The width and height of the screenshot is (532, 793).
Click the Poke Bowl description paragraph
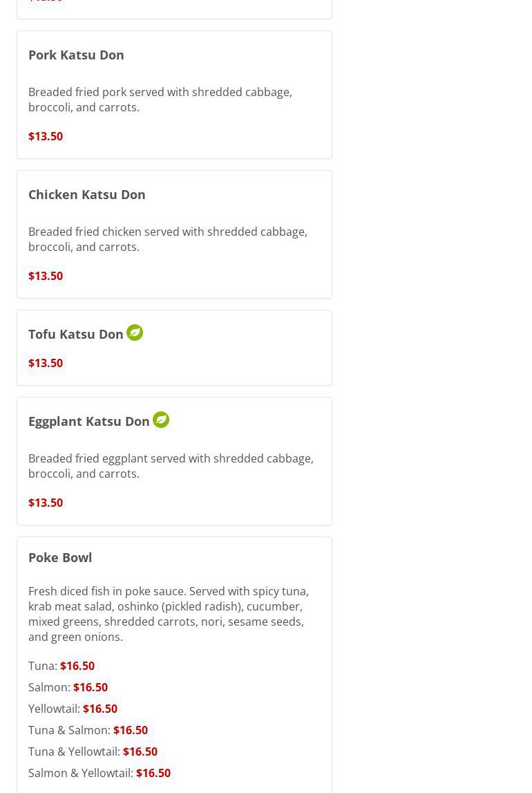pos(169,614)
